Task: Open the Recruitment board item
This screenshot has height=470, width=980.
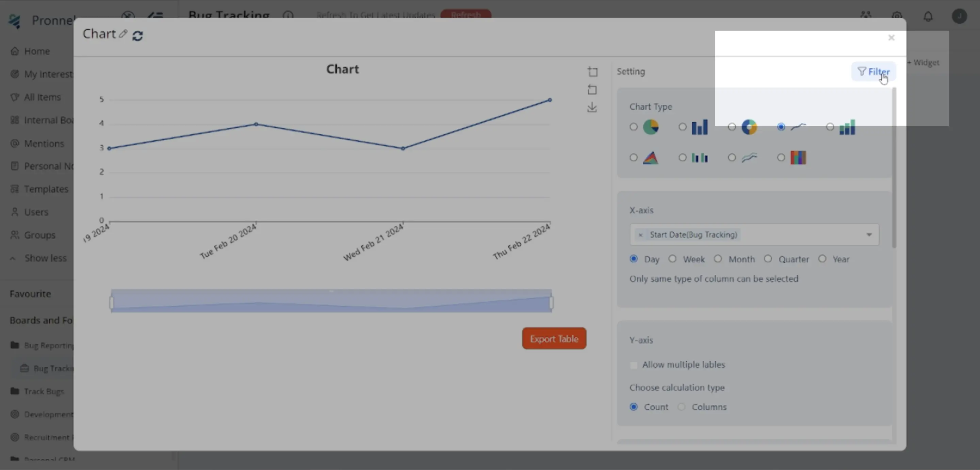Action: point(42,437)
